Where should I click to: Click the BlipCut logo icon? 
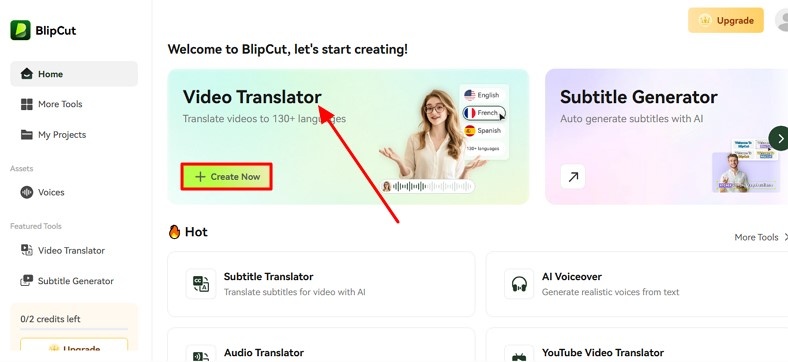click(20, 30)
